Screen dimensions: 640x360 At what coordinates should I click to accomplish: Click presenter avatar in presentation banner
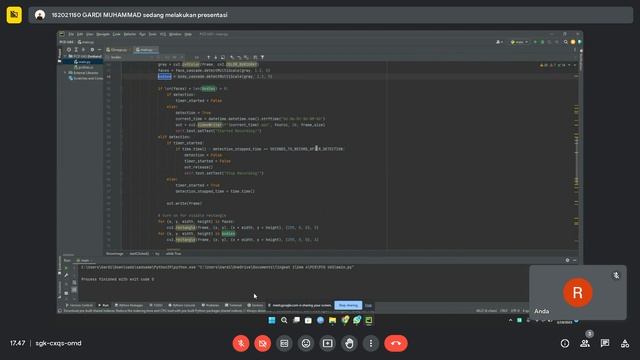[40, 15]
